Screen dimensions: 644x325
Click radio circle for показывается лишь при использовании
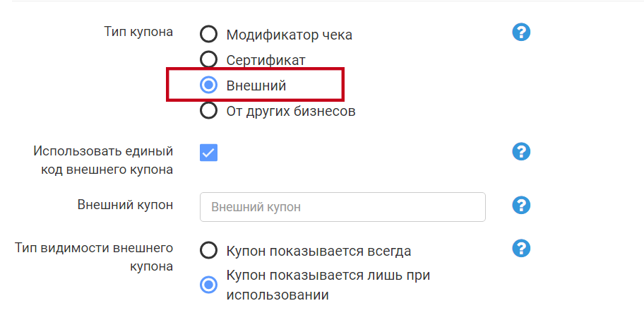[x=208, y=285]
